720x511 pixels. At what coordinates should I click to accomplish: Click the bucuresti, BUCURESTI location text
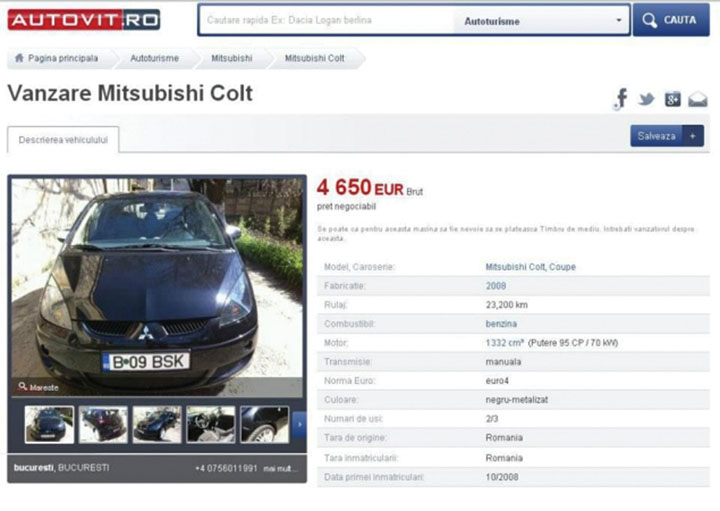click(62, 468)
